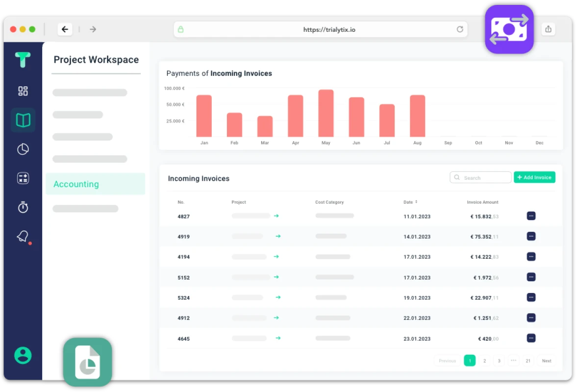Click the calculator icon in sidebar

23,178
